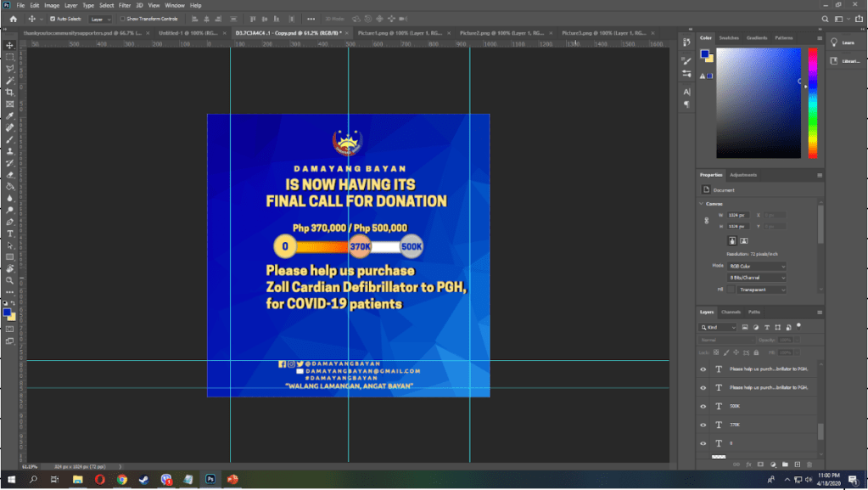Image resolution: width=868 pixels, height=490 pixels.
Task: Enable Show Transform Controls checkbox
Action: point(123,19)
